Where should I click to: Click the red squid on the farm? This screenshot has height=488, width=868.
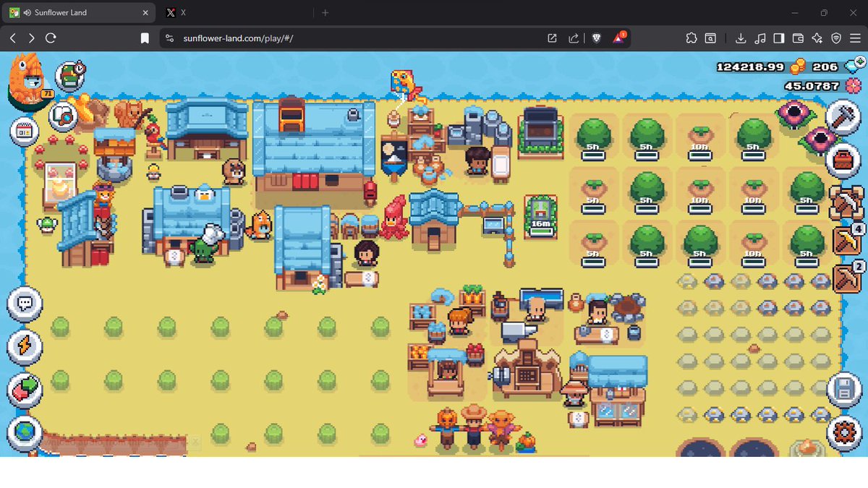395,216
